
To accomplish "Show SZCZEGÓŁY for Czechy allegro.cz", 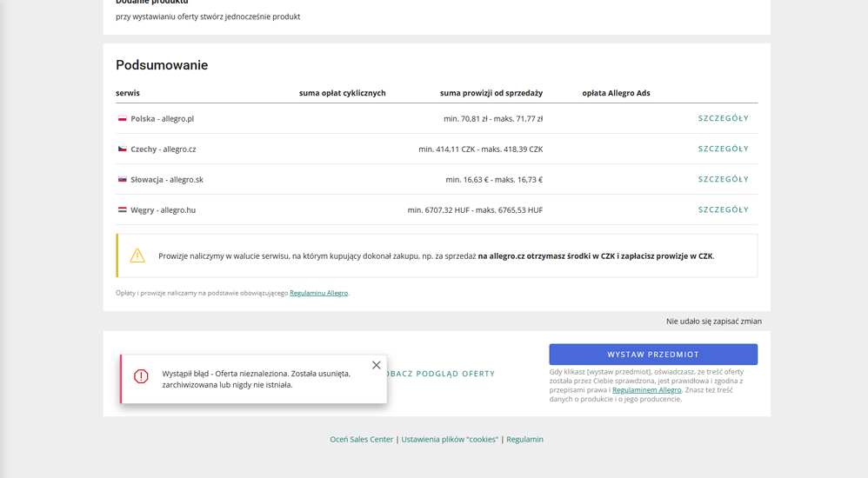I will (723, 149).
